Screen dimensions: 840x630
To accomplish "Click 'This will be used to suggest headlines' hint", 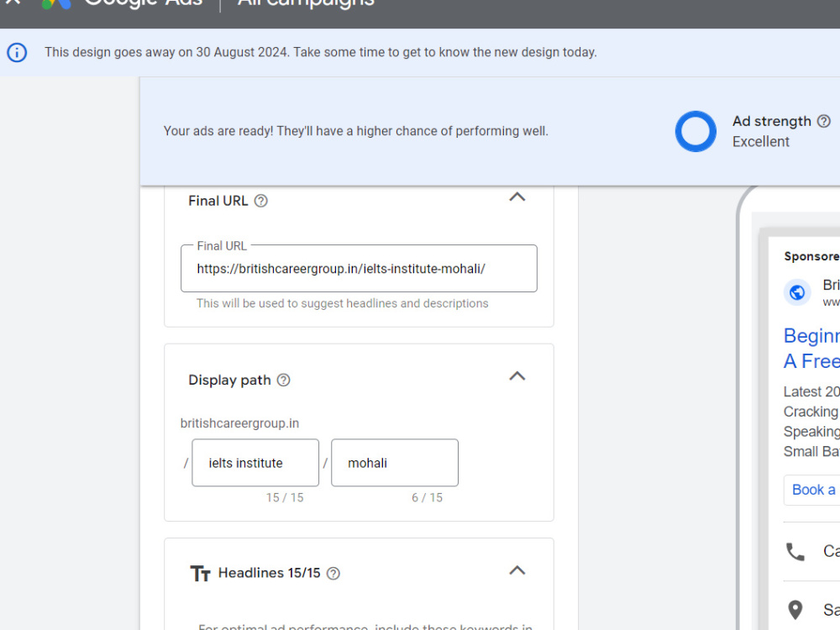I will [343, 303].
